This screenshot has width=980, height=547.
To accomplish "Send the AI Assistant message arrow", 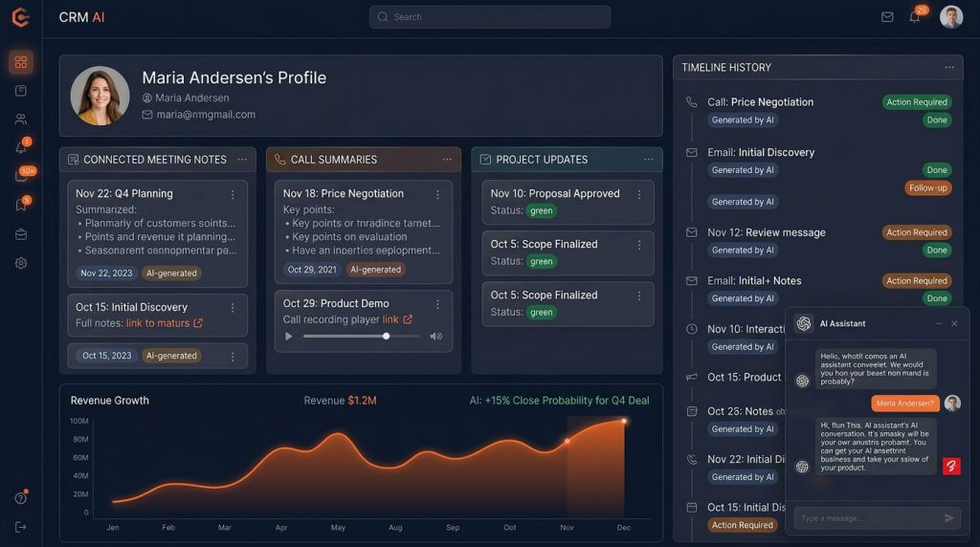I will pyautogui.click(x=948, y=517).
